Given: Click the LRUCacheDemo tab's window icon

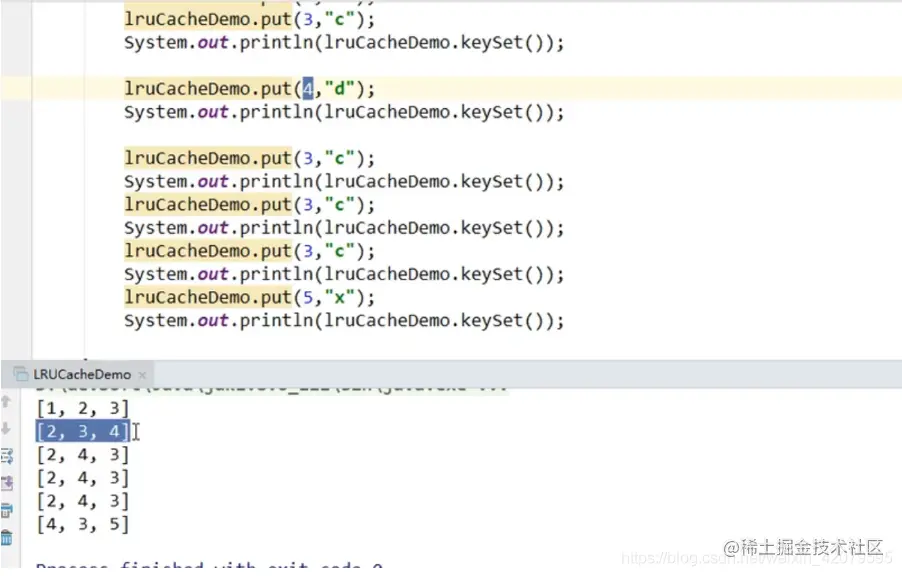Looking at the screenshot, I should pos(21,375).
